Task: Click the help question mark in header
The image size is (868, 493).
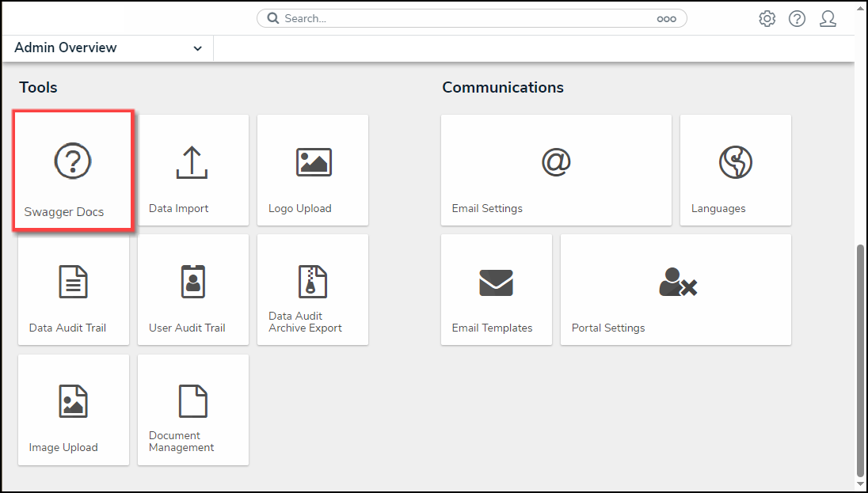Action: 797,19
